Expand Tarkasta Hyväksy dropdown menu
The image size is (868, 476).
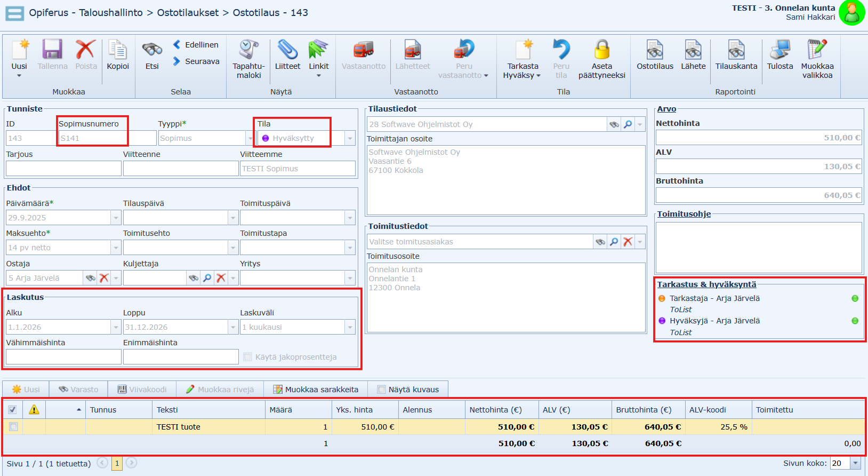(x=539, y=76)
